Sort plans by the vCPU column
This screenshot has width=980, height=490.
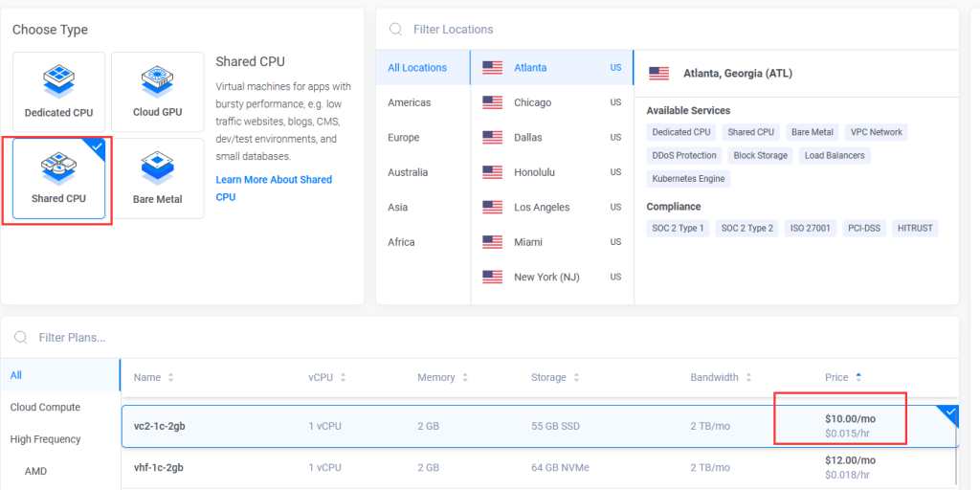tap(343, 378)
